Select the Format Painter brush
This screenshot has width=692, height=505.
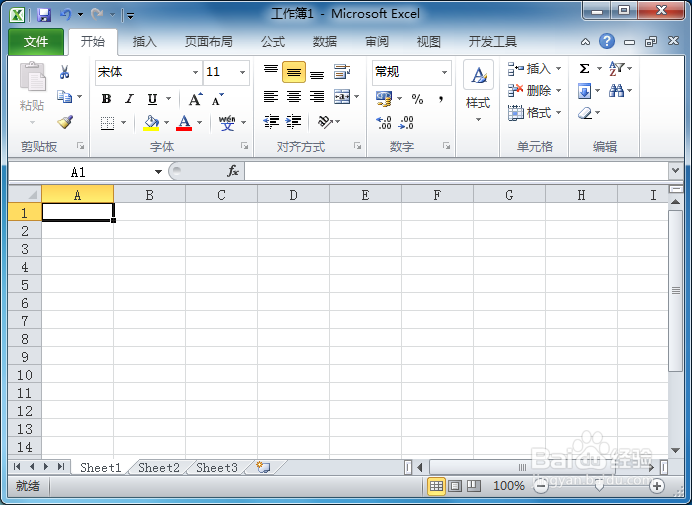coord(65,122)
